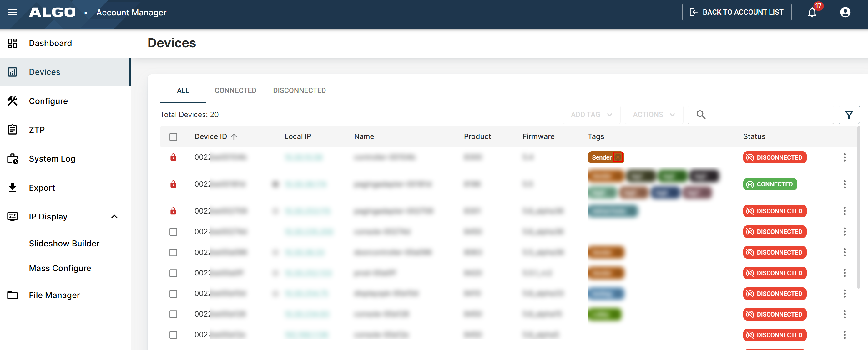Open the hamburger menu icon
The image size is (868, 350).
click(13, 13)
